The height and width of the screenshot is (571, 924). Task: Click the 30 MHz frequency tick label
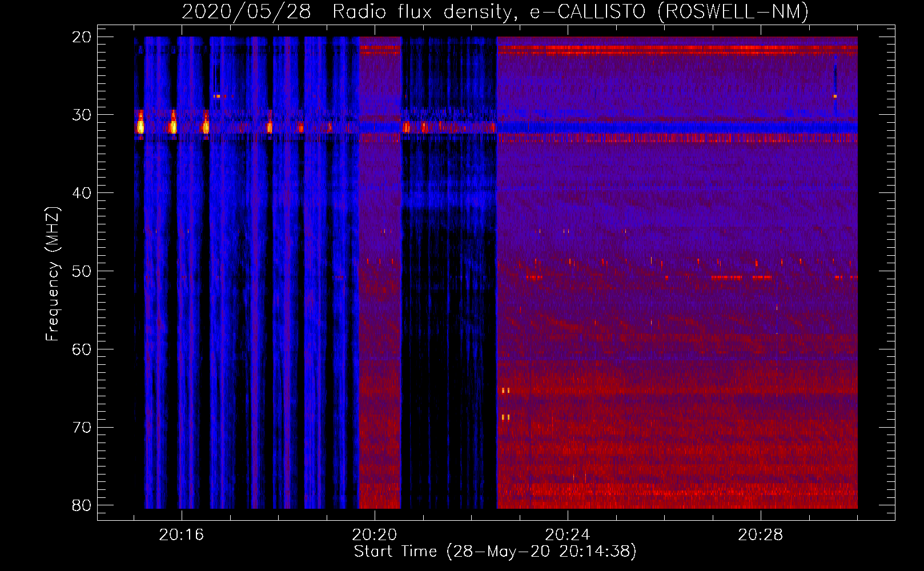82,115
